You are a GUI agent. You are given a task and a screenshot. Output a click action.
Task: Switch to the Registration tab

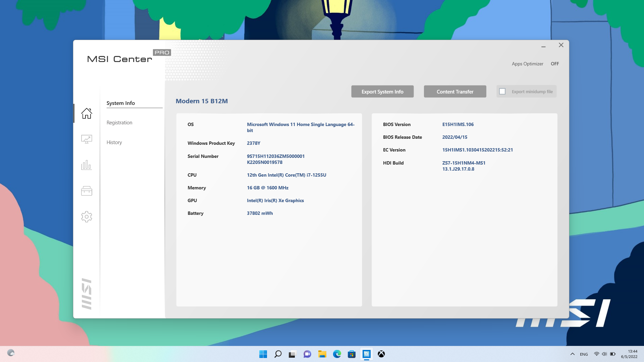(x=119, y=123)
